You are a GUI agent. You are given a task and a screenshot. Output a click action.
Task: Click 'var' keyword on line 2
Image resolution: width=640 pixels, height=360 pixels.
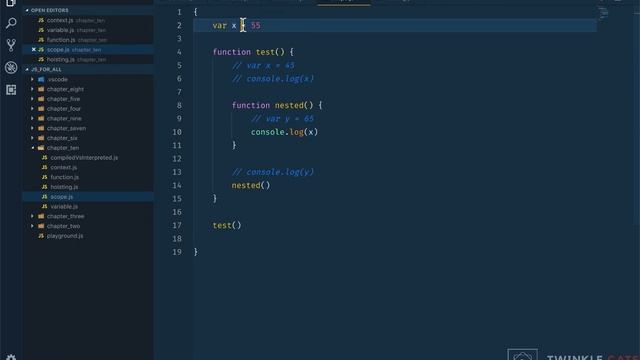[220, 25]
